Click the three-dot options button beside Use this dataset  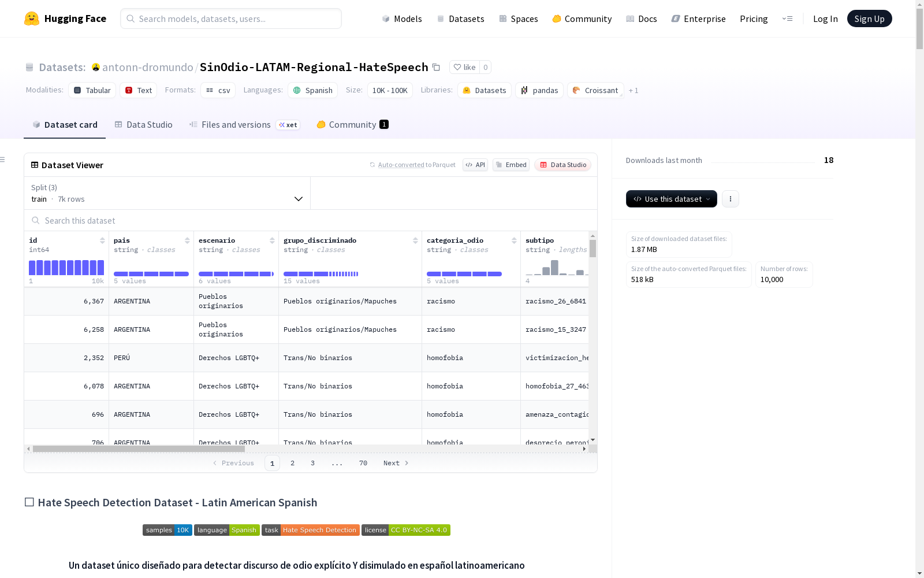coord(731,199)
